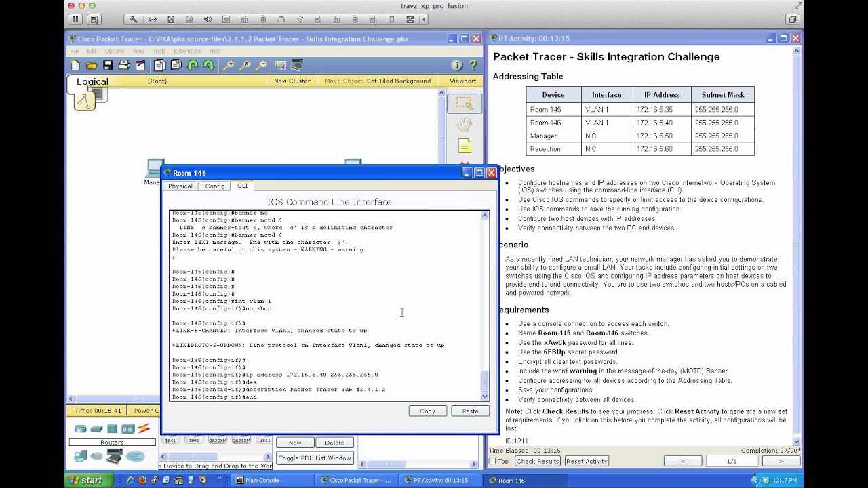Choose the Select tool in side toolbar
Screen dimensions: 868x488
coord(465,104)
